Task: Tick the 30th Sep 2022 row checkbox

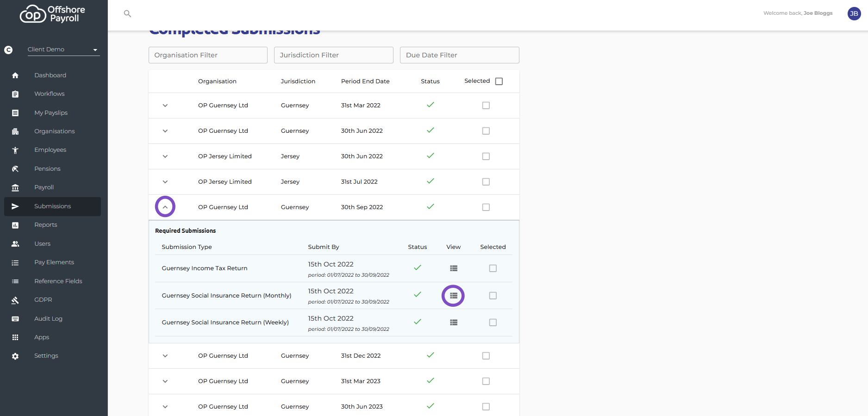Action: click(486, 207)
